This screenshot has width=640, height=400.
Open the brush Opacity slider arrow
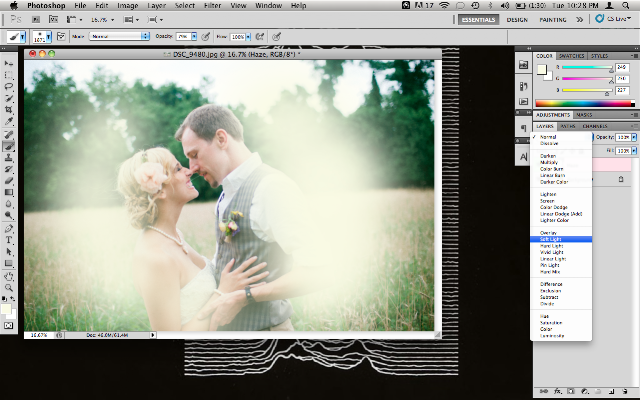coord(194,36)
